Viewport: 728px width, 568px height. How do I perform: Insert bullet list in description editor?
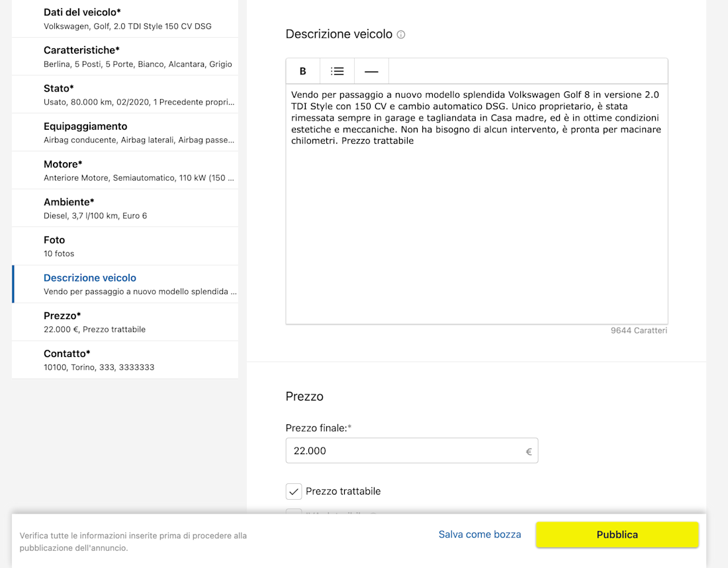click(x=338, y=71)
